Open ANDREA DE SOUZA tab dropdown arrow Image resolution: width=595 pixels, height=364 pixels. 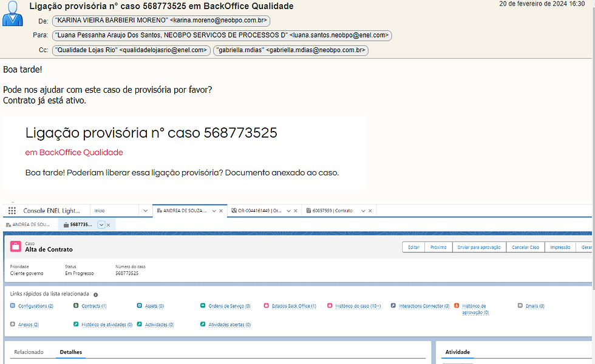point(214,211)
